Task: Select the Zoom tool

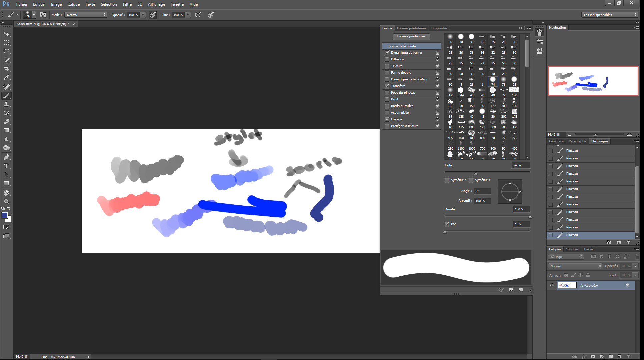Action: (6, 202)
